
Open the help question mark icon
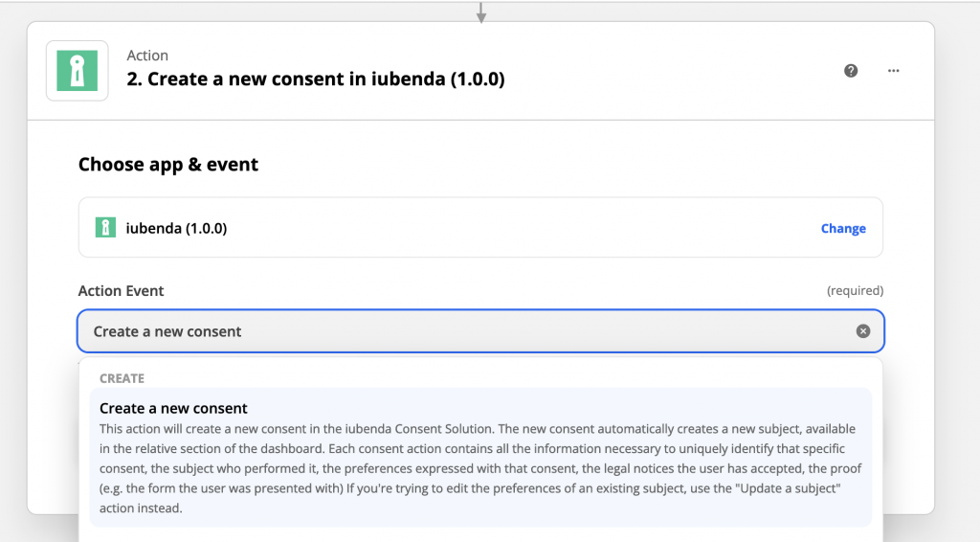point(851,71)
